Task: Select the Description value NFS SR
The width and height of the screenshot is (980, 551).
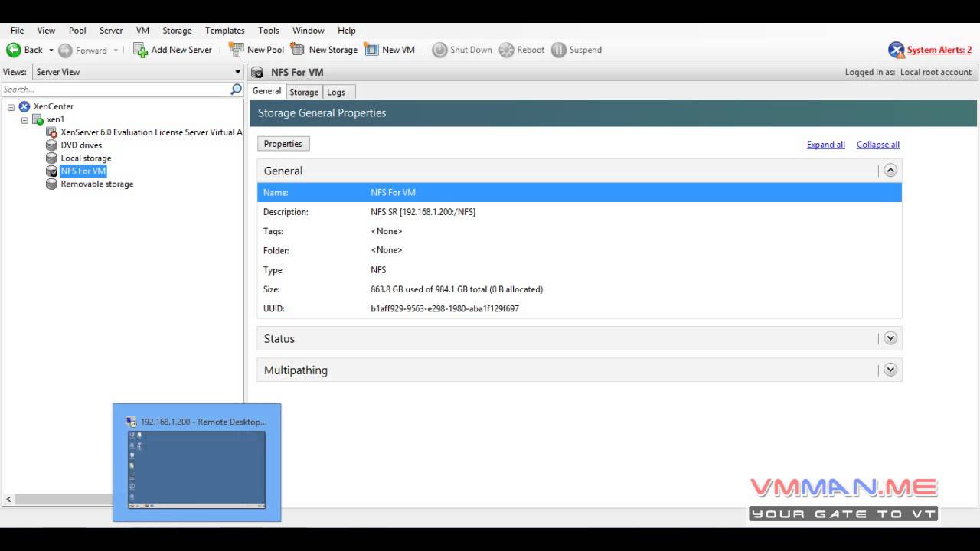Action: tap(423, 212)
